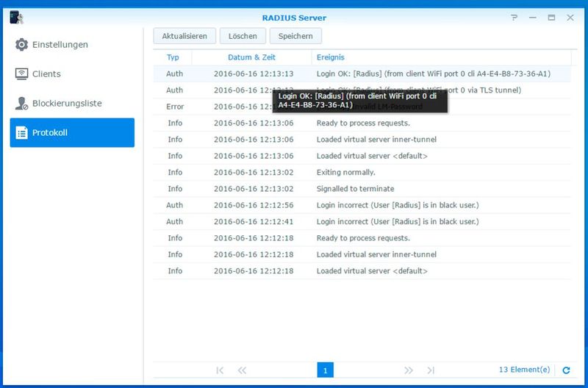Screen dimensions: 588x388
Task: Go to first page arrow icon
Action: coord(220,370)
